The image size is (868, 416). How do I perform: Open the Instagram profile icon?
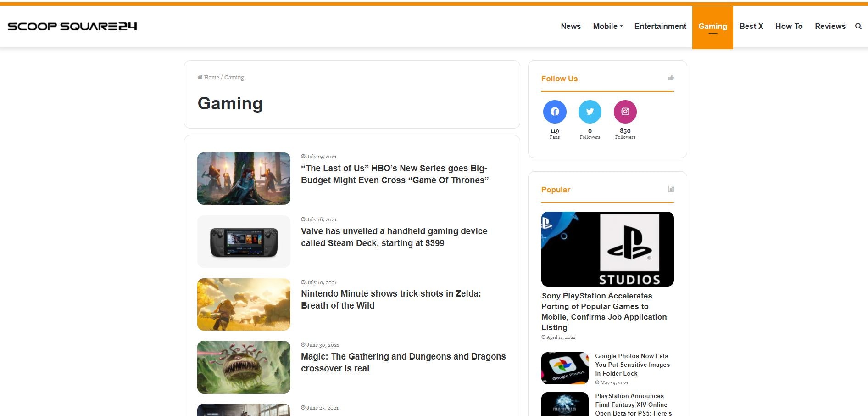pyautogui.click(x=625, y=112)
